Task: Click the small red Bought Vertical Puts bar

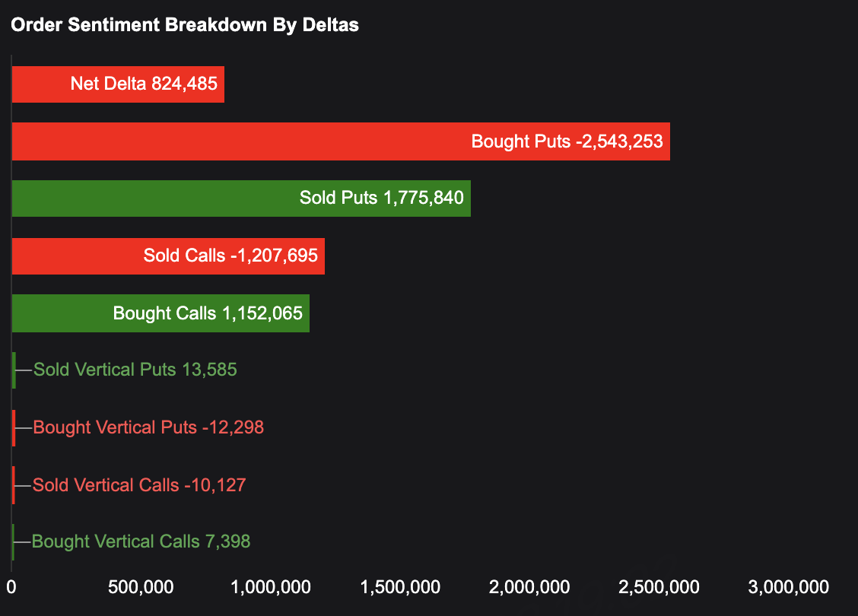Action: click(x=14, y=427)
